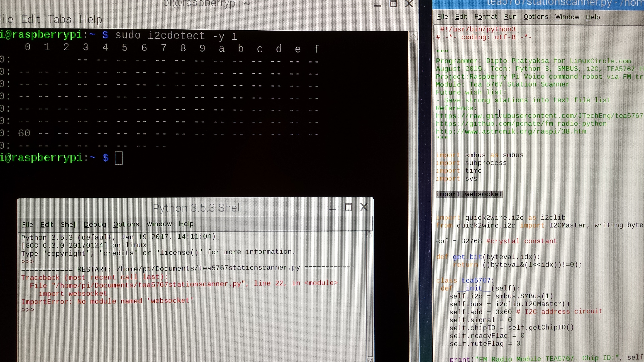Open Python Shell Window menu
The image size is (644, 362).
point(159,224)
